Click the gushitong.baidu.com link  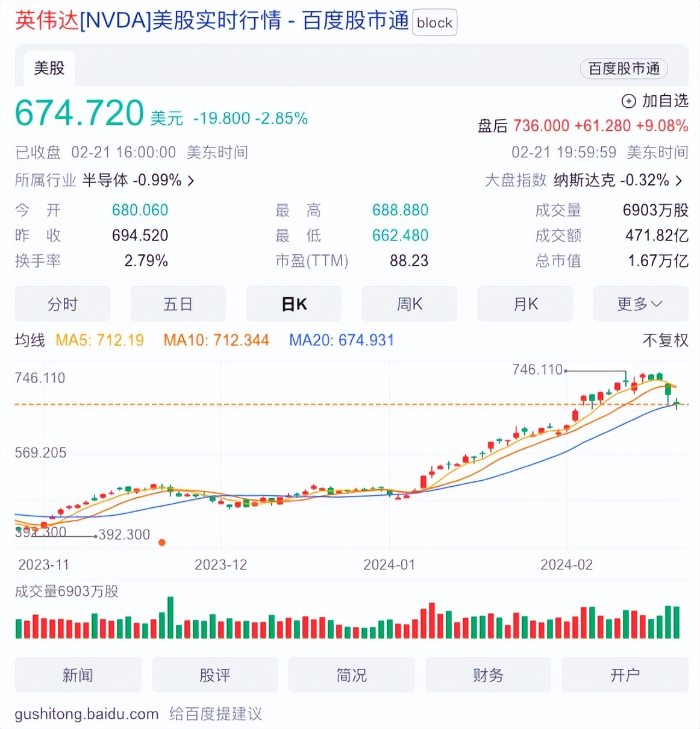tap(87, 714)
